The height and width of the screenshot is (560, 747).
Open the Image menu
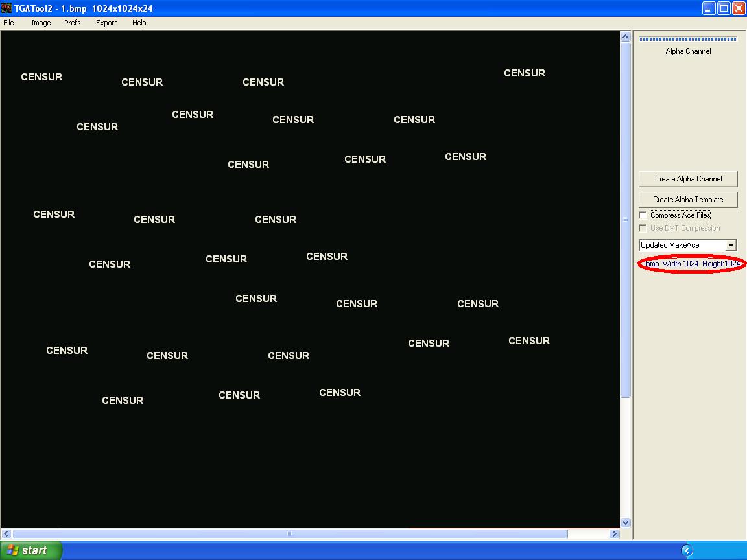point(41,23)
